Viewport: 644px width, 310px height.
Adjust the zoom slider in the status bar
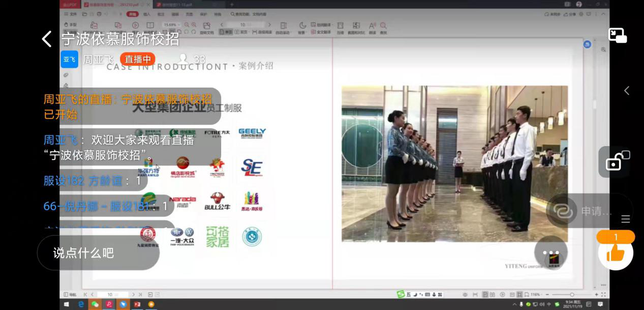click(x=572, y=295)
